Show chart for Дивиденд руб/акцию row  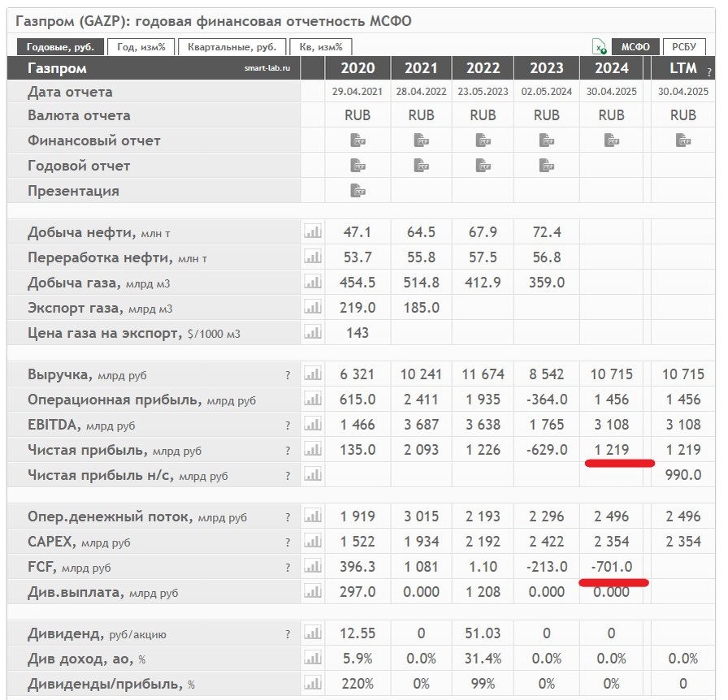pyautogui.click(x=313, y=633)
